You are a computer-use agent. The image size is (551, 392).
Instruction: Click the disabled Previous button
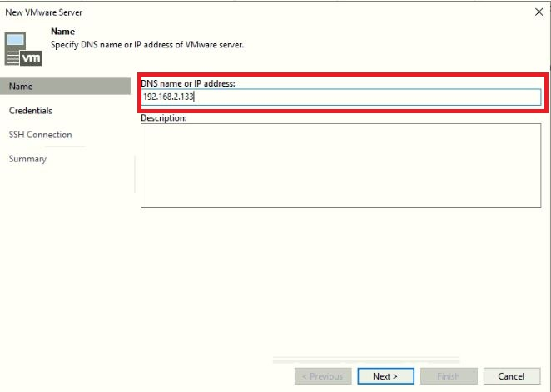click(323, 376)
